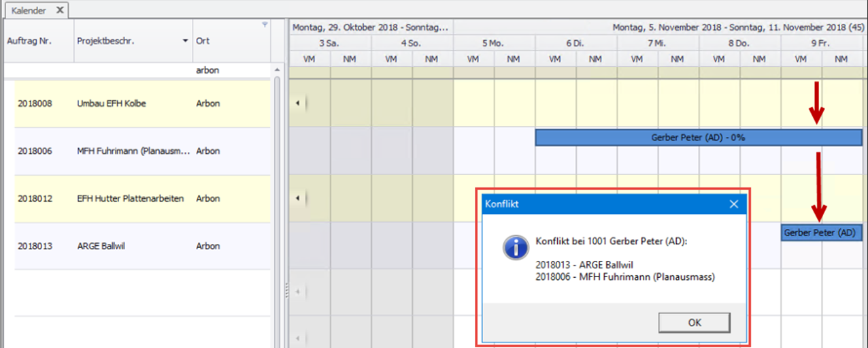The image size is (868, 348).
Task: Click the scroll-up arrow of project list
Action: click(277, 70)
